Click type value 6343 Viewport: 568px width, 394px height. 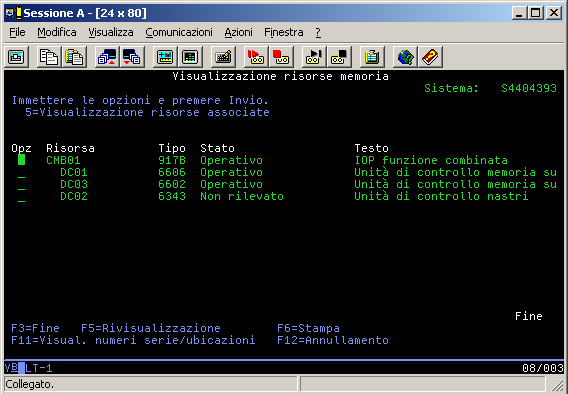coord(172,196)
